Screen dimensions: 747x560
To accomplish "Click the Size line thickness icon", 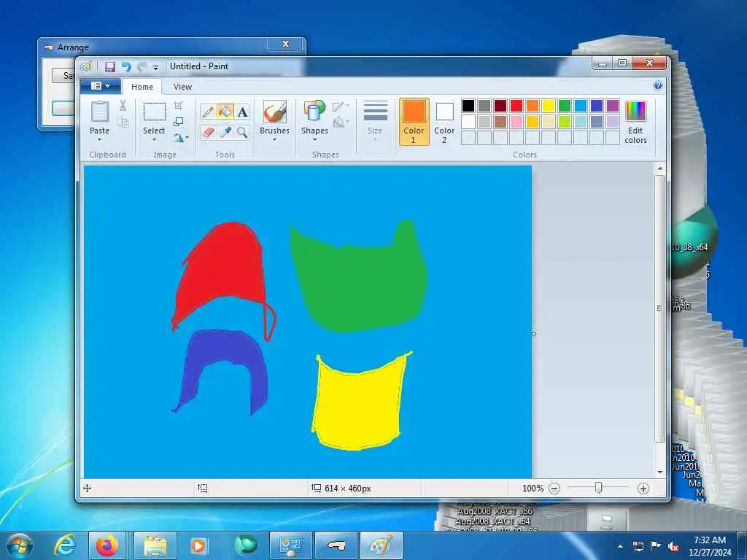I will tap(376, 112).
